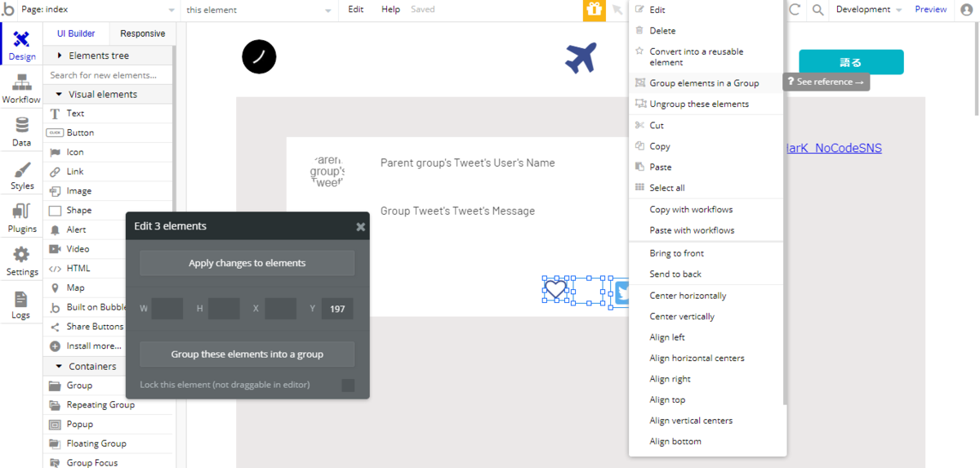
Task: Close the Edit 3 elements panel
Action: tap(360, 227)
